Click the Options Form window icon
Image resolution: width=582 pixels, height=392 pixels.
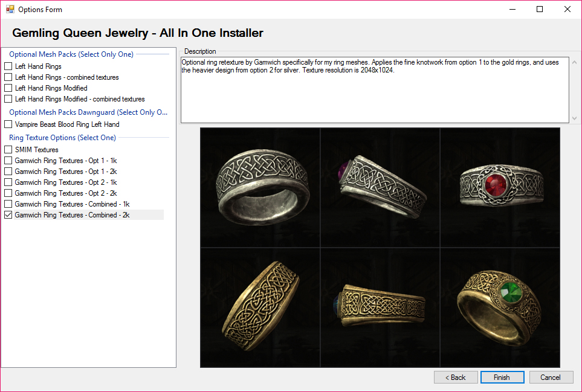[10, 9]
